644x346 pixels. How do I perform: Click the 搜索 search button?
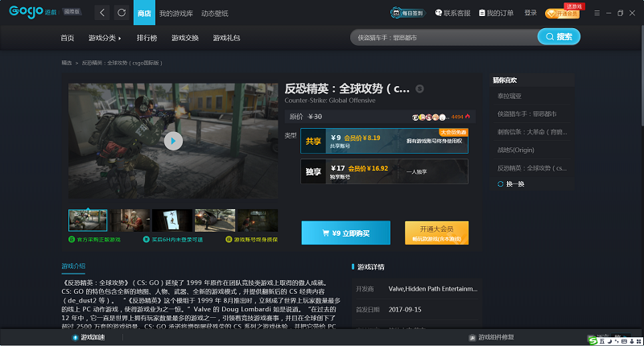tap(559, 37)
